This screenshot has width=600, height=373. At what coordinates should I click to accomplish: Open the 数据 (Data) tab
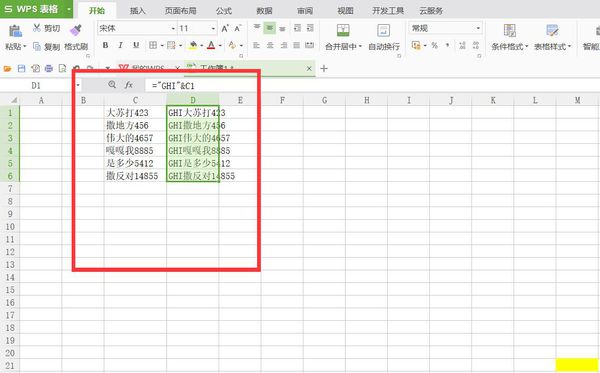[264, 10]
